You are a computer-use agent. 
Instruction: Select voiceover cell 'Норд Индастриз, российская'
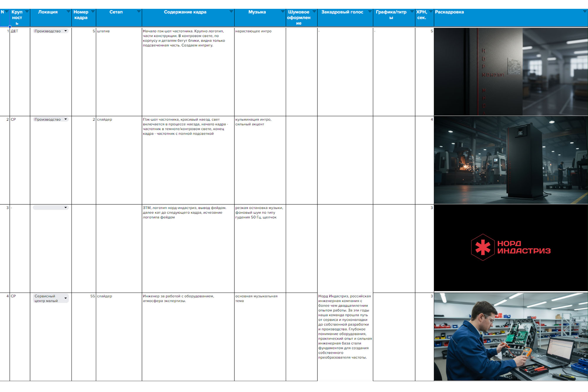coord(345,337)
